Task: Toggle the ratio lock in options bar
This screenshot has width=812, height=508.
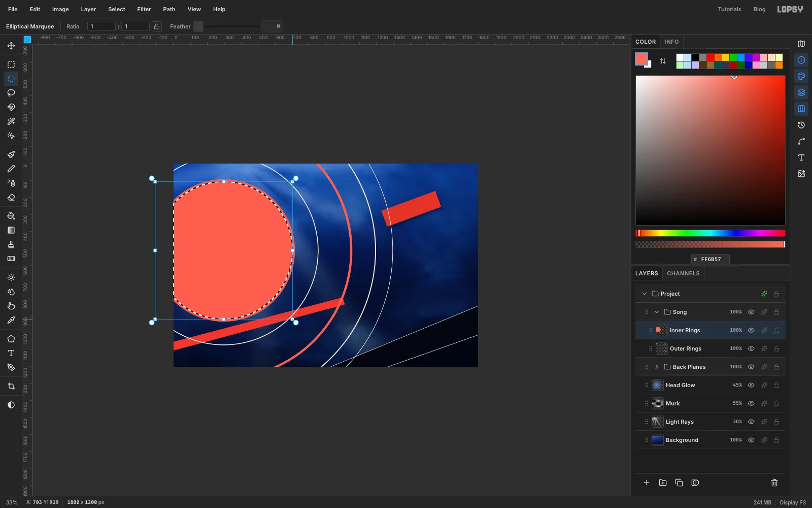Action: (157, 26)
